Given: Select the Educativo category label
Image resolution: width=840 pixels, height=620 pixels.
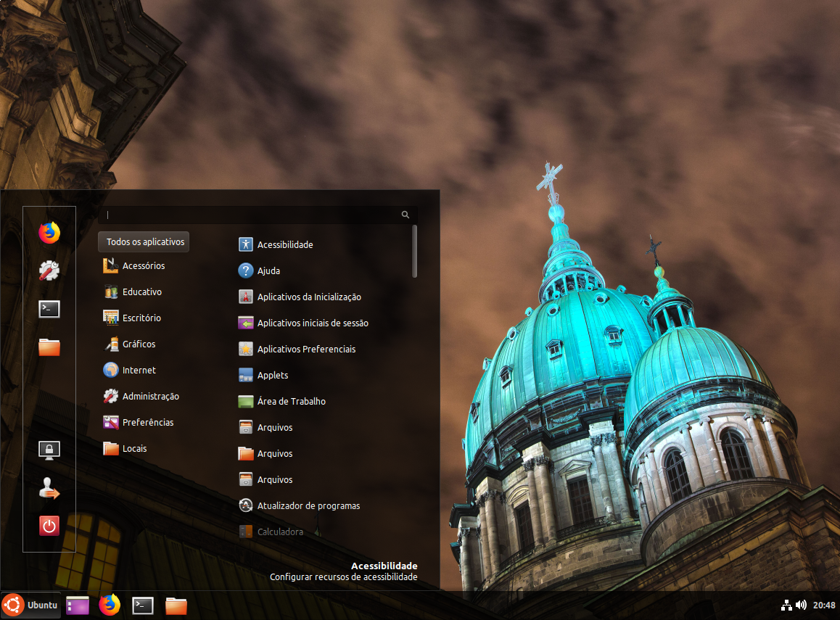Looking at the screenshot, I should tap(142, 292).
